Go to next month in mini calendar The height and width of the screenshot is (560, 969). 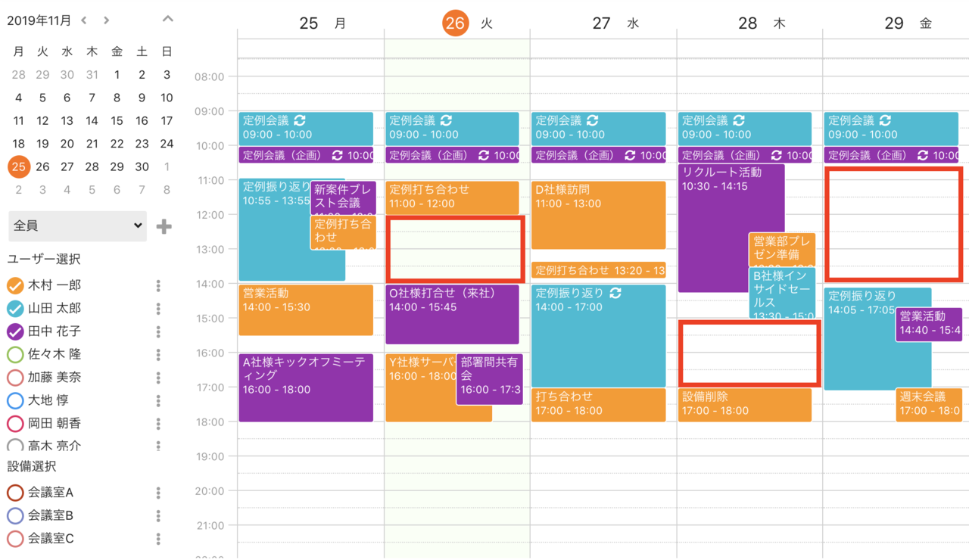tap(107, 20)
